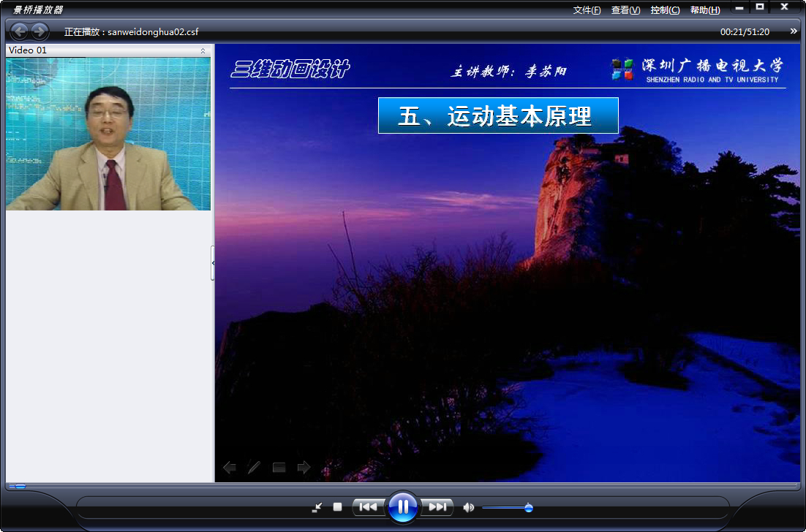Close the 景桥播放器 window
Screen dimensions: 806x532
(x=784, y=7)
